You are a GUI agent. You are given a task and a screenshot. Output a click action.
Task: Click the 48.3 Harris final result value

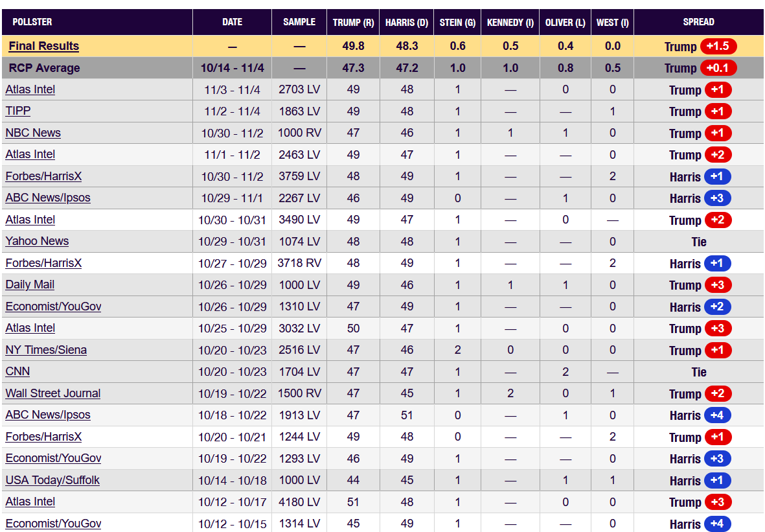(407, 46)
